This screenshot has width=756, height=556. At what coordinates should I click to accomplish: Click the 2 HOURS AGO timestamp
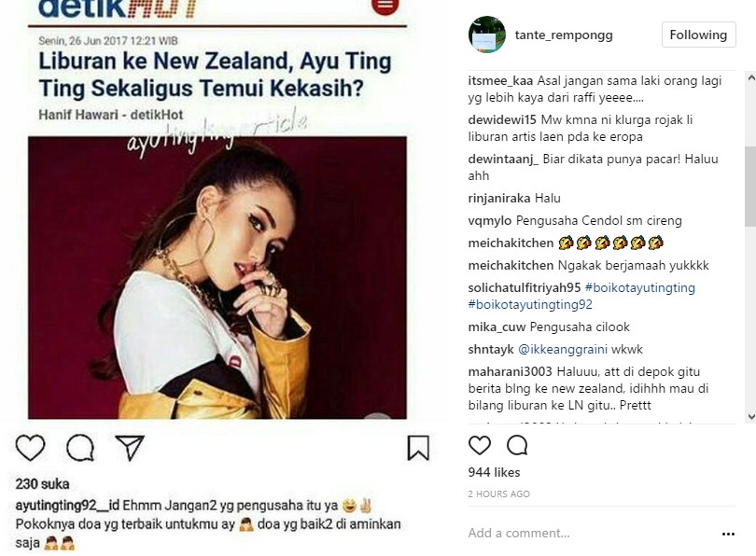click(x=498, y=493)
